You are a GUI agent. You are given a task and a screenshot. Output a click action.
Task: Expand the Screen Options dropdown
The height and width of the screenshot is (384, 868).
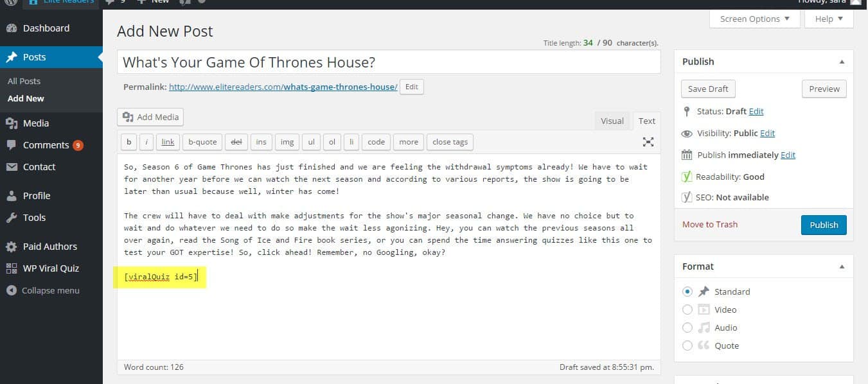pyautogui.click(x=755, y=19)
